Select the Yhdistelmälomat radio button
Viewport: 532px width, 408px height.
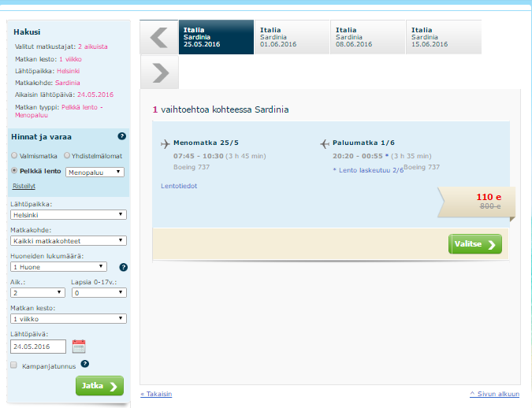[67, 156]
